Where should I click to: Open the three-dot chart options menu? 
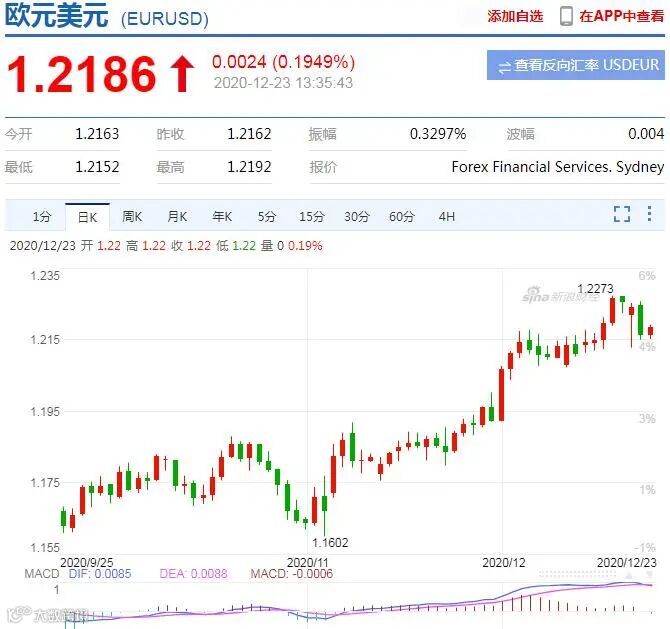[x=649, y=214]
